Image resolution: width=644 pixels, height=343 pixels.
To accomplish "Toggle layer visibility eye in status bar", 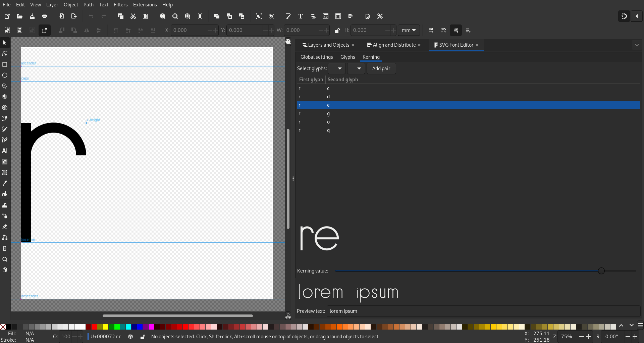I will point(130,337).
